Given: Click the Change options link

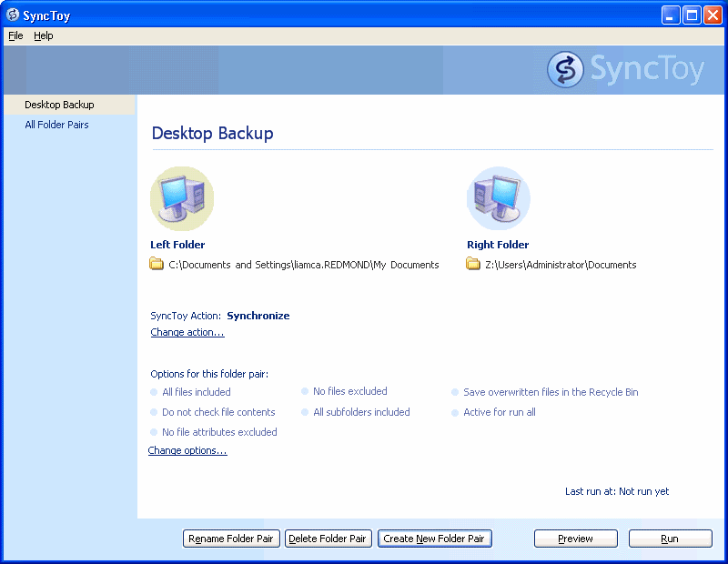Looking at the screenshot, I should pyautogui.click(x=187, y=450).
